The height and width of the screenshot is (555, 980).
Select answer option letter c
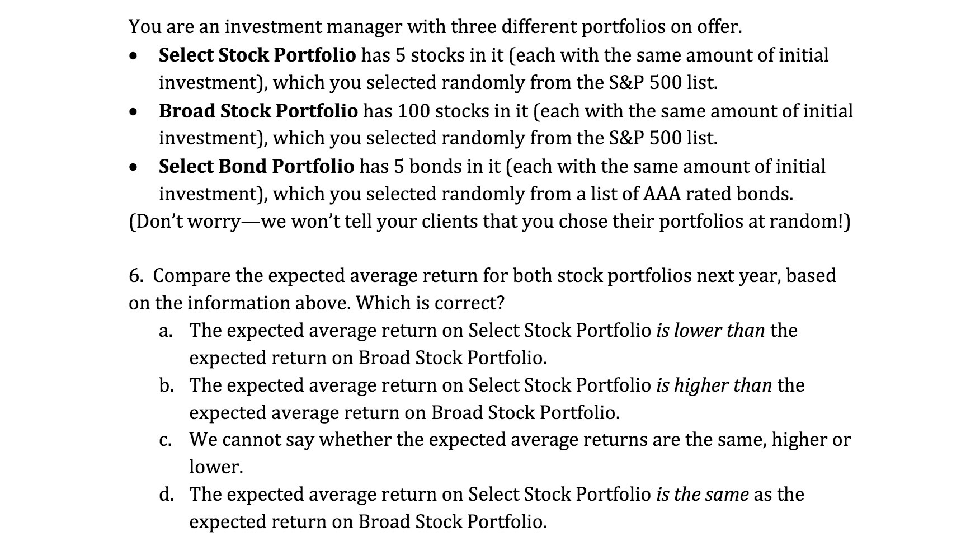point(165,440)
